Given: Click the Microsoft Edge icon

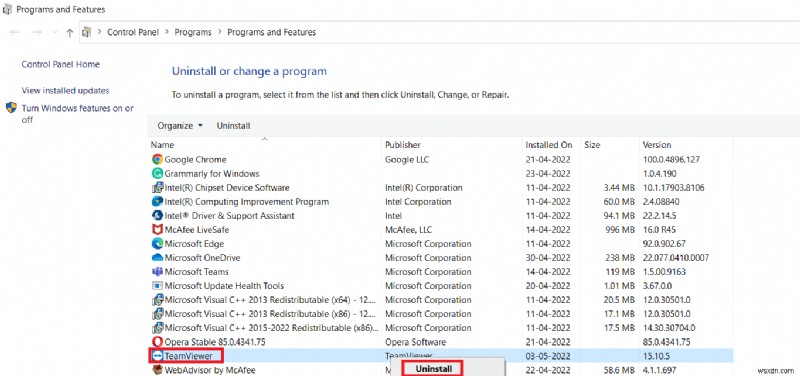Looking at the screenshot, I should coord(157,244).
